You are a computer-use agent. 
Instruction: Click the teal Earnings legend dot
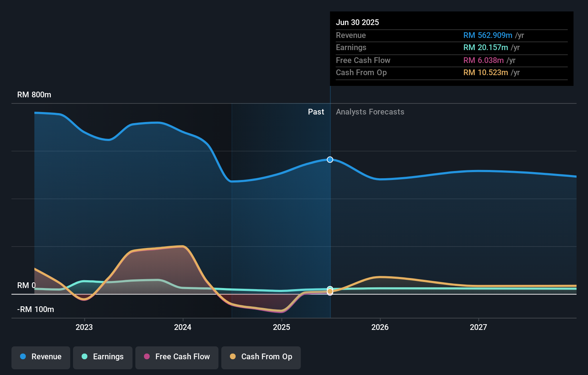(x=84, y=357)
